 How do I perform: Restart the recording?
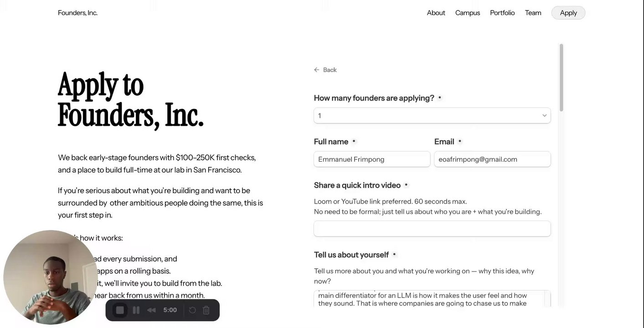coord(192,310)
